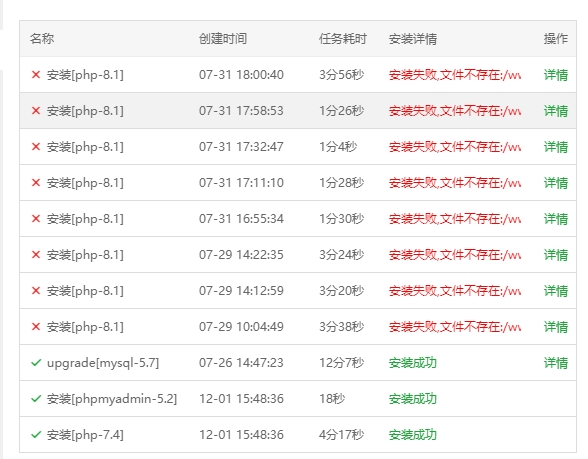588x459 pixels.
Task: Click the failure message in the 3分56秒 row
Action: 454,75
